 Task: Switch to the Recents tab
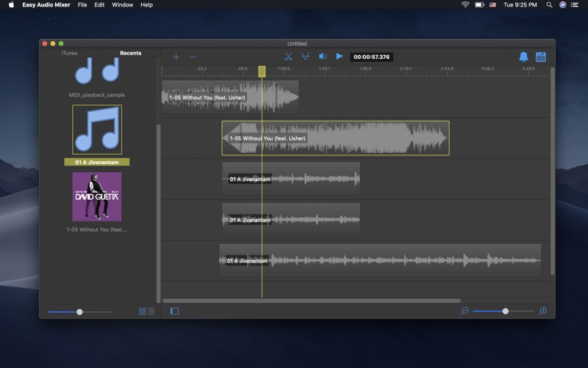click(131, 53)
